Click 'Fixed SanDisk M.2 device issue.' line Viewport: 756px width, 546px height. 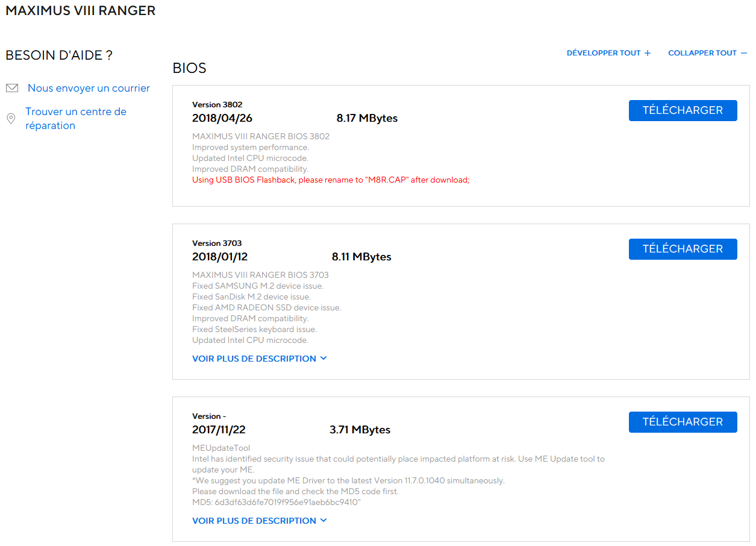pyautogui.click(x=252, y=297)
